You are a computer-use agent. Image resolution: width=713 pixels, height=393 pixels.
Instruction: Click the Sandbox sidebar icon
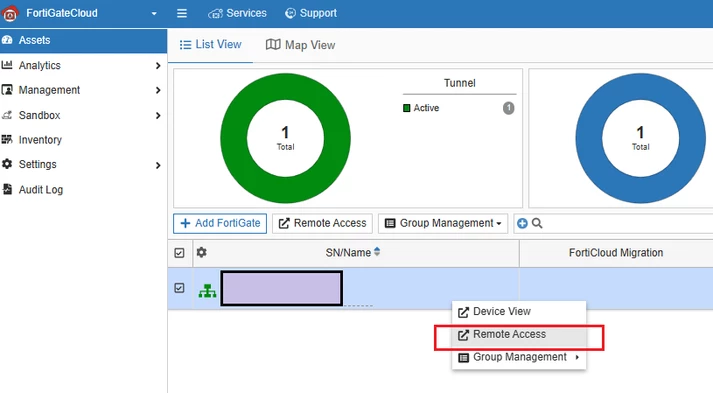(x=7, y=115)
